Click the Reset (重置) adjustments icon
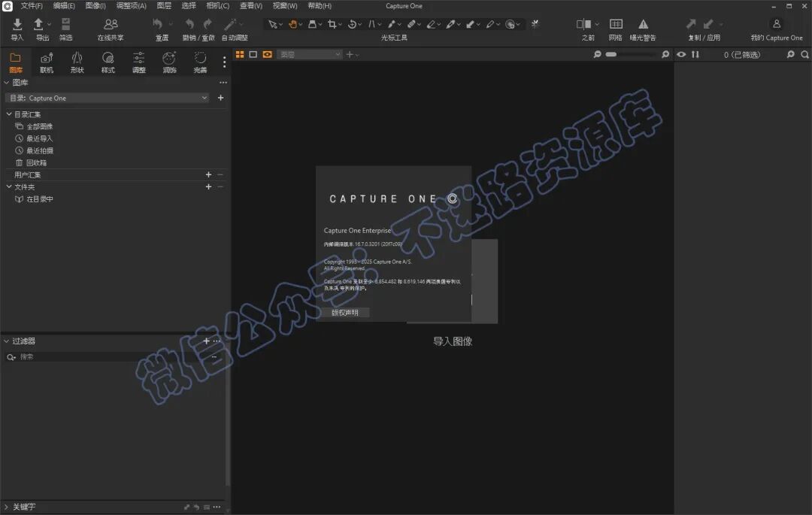812x515 pixels. (x=157, y=24)
